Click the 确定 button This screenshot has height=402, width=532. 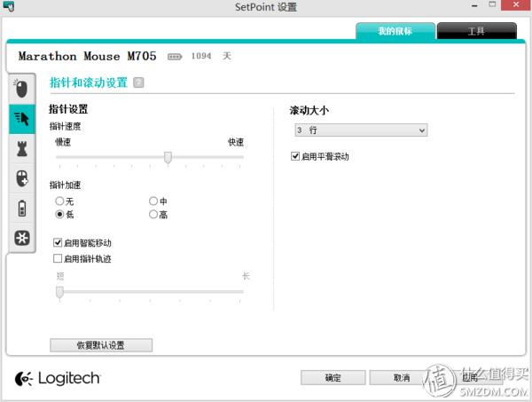[x=332, y=377]
